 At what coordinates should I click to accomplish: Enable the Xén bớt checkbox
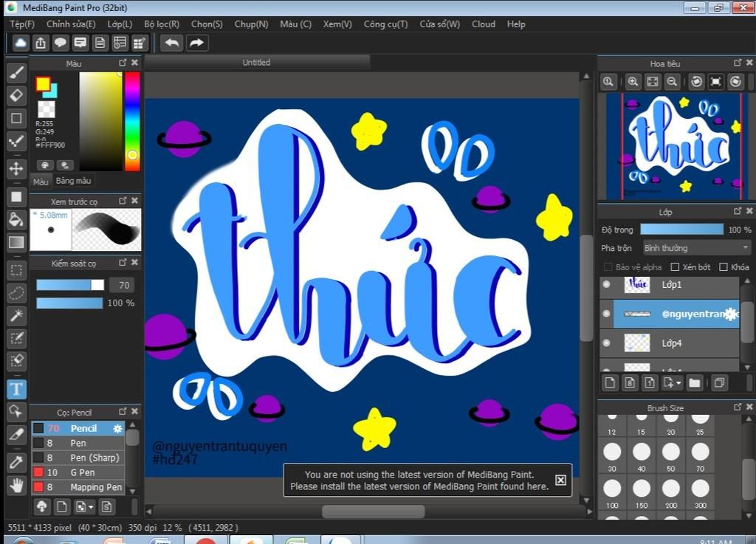point(675,267)
